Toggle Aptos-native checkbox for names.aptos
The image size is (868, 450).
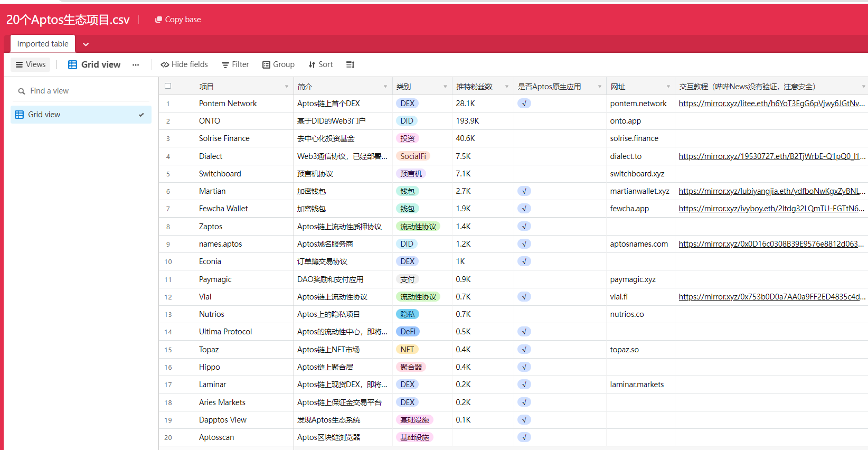[524, 244]
